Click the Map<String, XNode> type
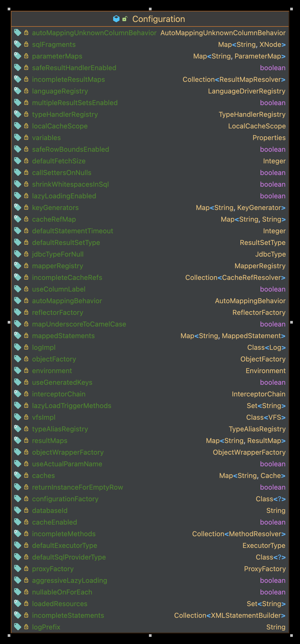 pos(252,44)
